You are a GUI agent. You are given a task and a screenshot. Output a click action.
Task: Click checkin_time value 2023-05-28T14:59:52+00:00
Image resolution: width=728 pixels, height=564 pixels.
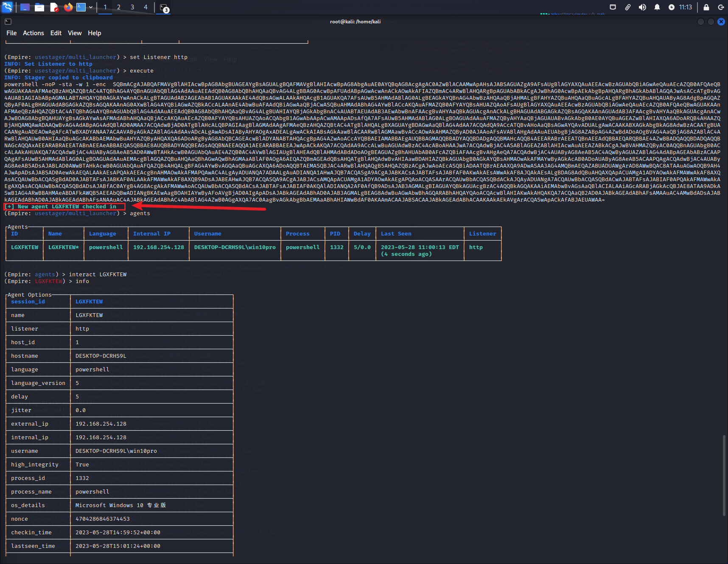coord(118,533)
